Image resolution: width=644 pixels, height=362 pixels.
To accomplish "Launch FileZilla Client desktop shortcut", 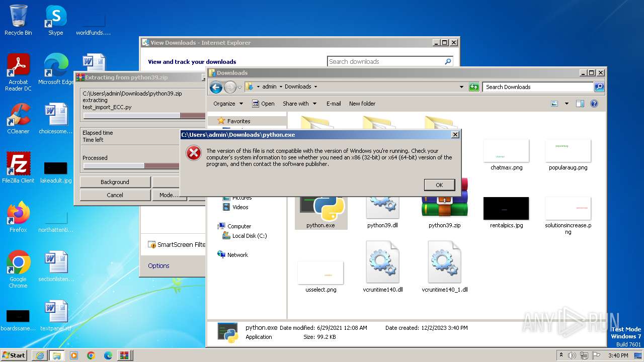I will pyautogui.click(x=18, y=167).
